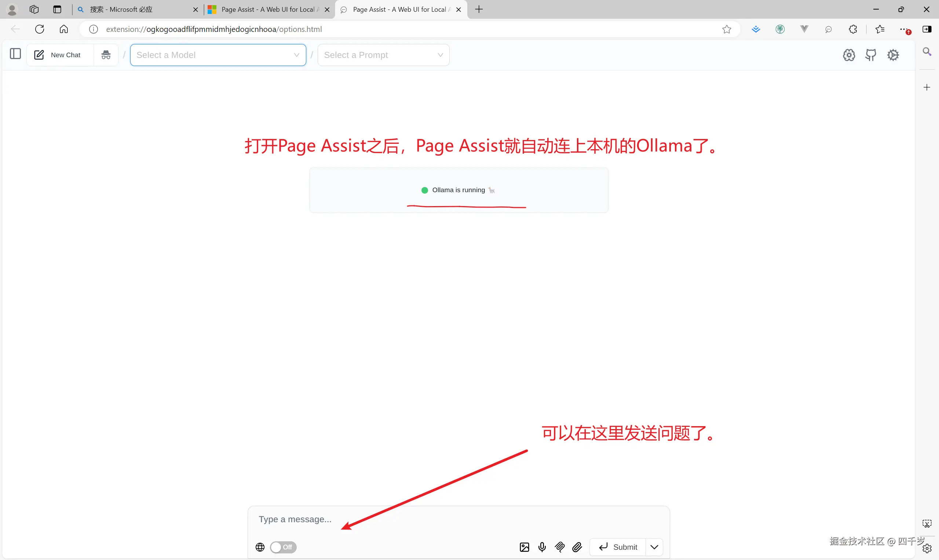Open the knowledge flower icon in the toolbar
The width and height of the screenshot is (939, 560).
(x=849, y=55)
